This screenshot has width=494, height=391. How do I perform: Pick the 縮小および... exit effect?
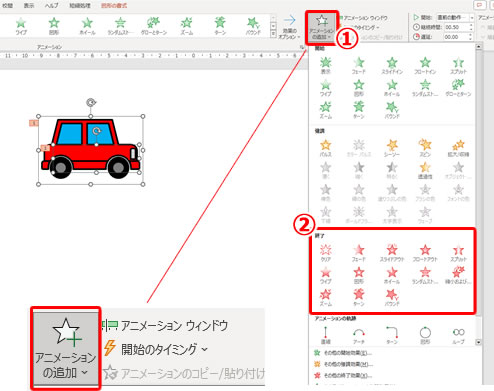click(458, 275)
